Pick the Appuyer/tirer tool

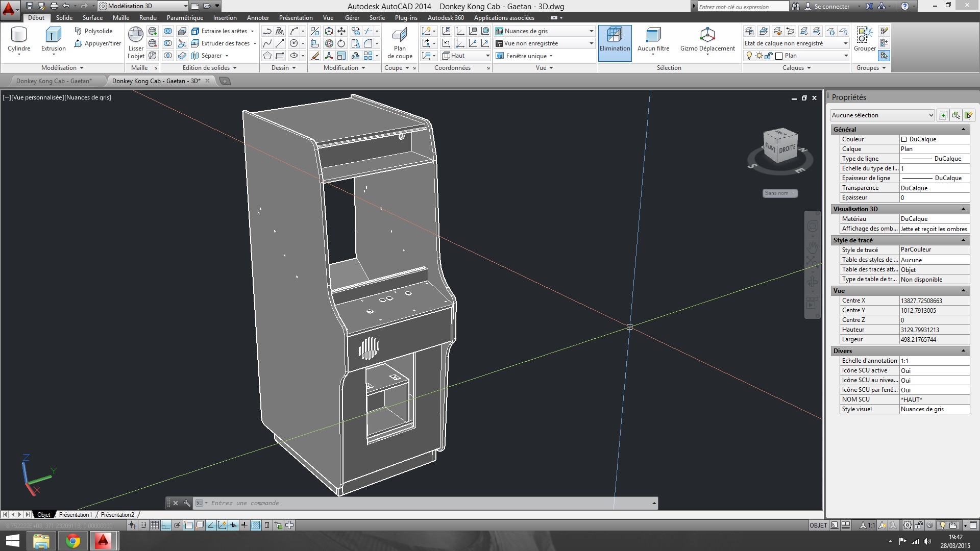pos(97,43)
